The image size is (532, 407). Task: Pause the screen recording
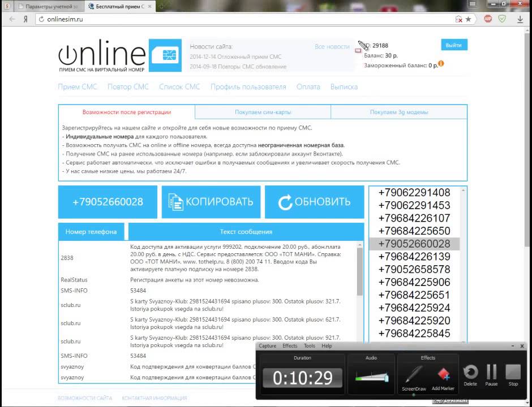(491, 375)
